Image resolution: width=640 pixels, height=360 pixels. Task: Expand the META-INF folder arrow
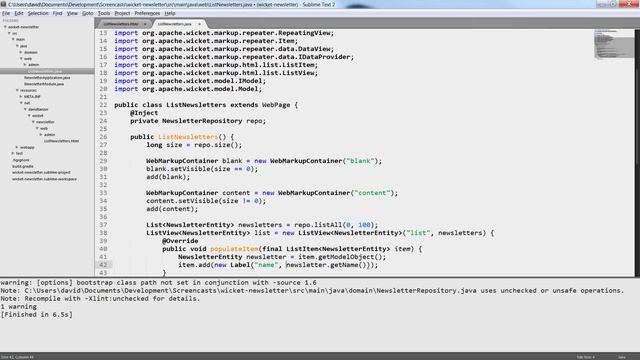(21, 97)
